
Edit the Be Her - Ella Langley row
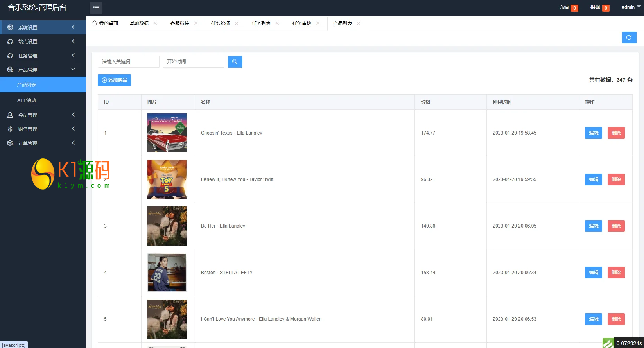click(x=594, y=226)
